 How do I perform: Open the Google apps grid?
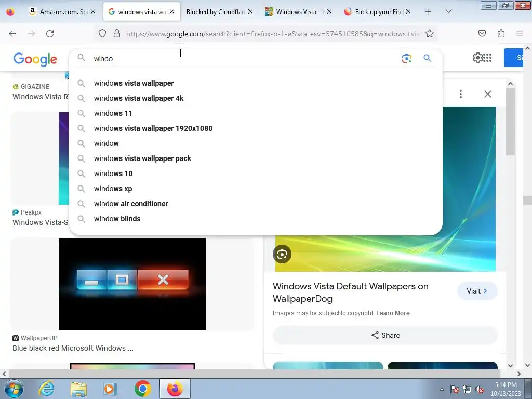487,58
